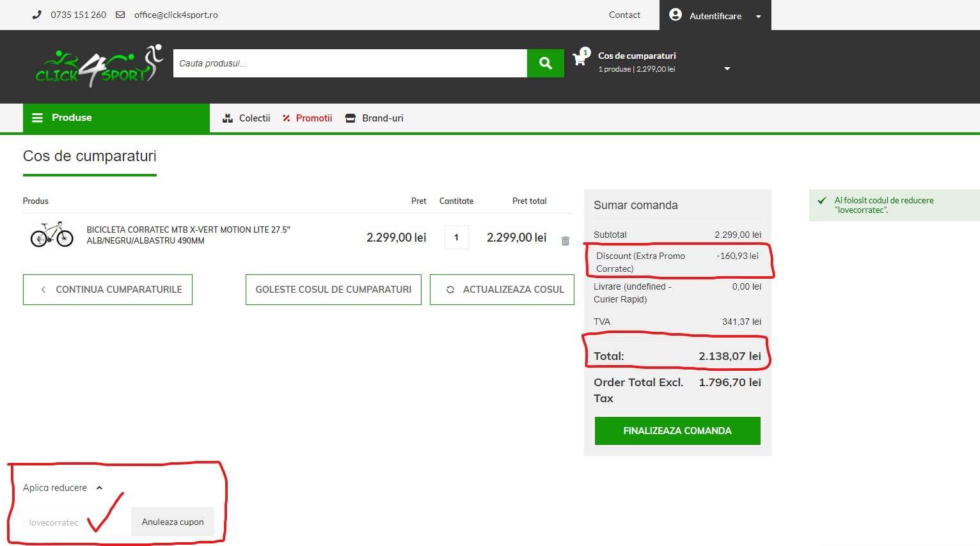Click the Sumar comanda heading
Screen dimensions: 980x546
(636, 205)
